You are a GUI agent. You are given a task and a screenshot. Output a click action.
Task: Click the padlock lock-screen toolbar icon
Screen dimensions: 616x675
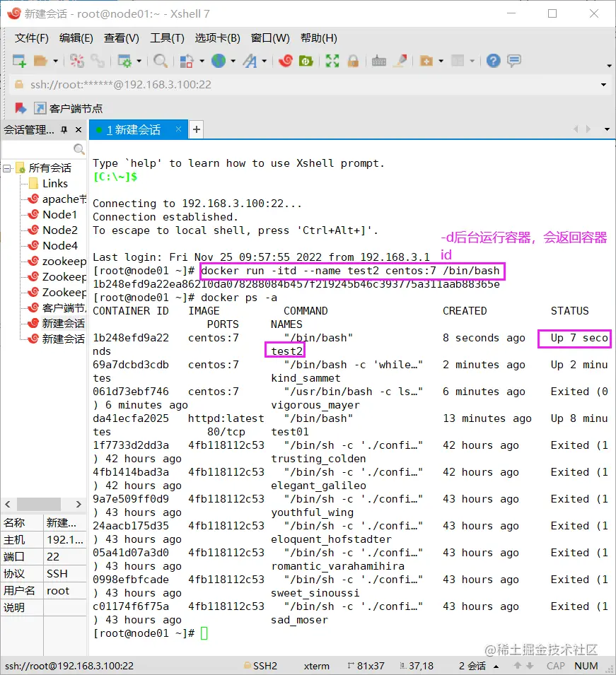click(353, 61)
